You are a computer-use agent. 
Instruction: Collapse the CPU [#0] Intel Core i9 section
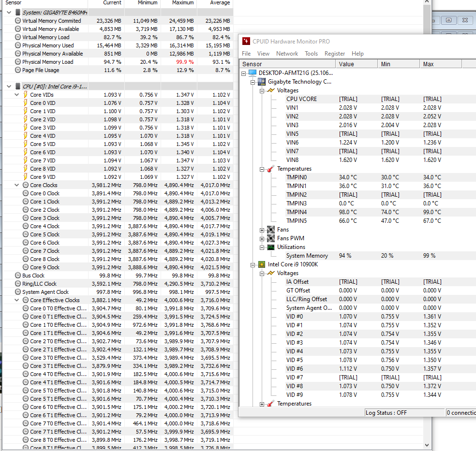(x=9, y=87)
